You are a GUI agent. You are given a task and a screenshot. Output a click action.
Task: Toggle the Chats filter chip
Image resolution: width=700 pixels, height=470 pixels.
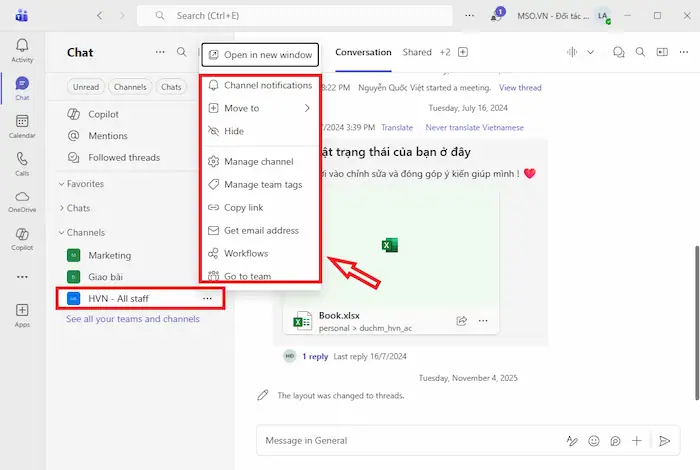click(x=171, y=87)
